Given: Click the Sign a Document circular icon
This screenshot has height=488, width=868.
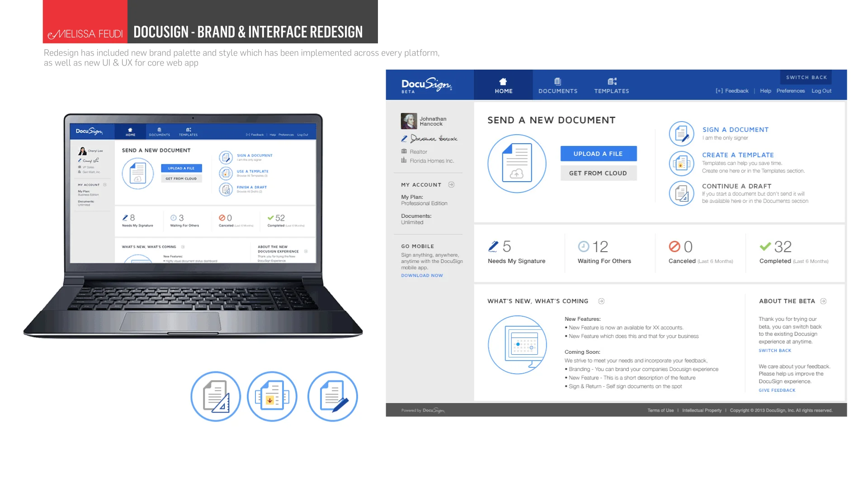Looking at the screenshot, I should pyautogui.click(x=681, y=134).
